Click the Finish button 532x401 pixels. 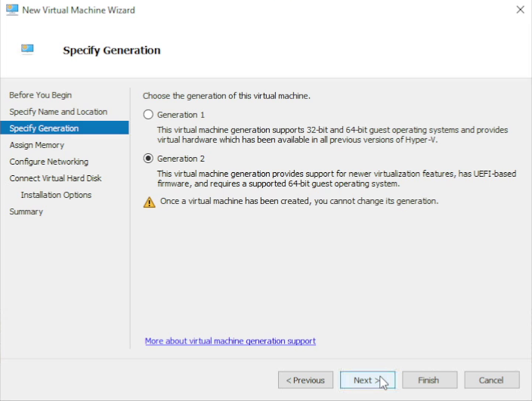[x=428, y=380]
